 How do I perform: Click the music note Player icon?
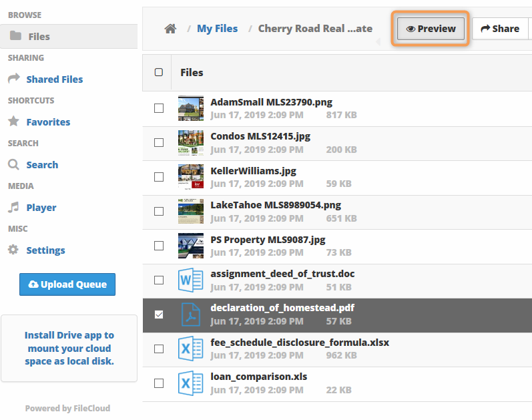13,207
